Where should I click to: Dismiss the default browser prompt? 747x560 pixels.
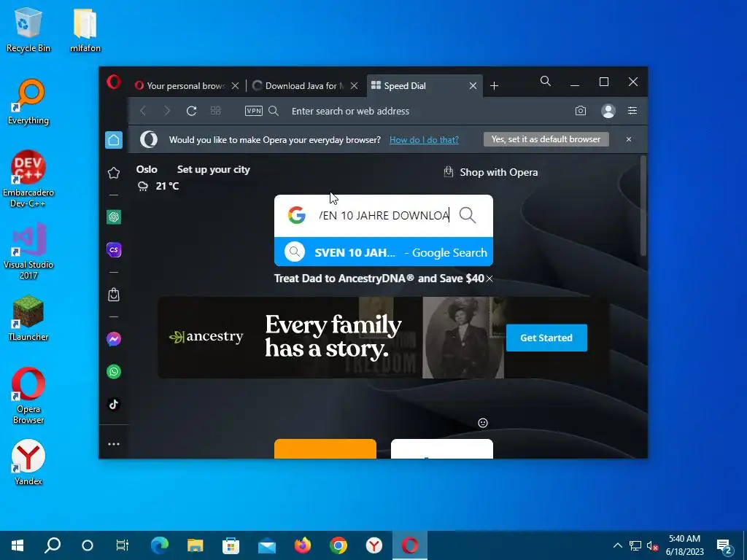tap(628, 139)
